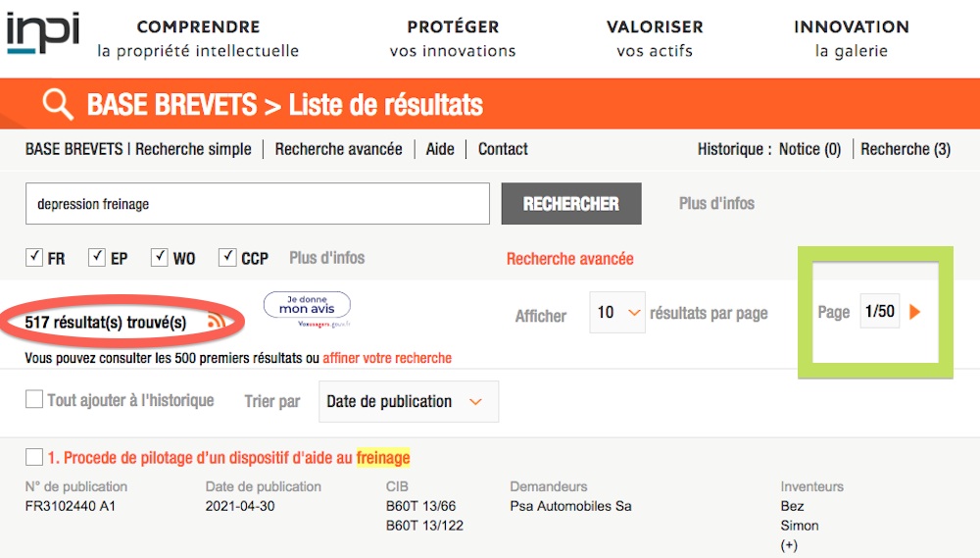The height and width of the screenshot is (558, 980).
Task: Toggle the WO checkbox
Action: [x=160, y=257]
